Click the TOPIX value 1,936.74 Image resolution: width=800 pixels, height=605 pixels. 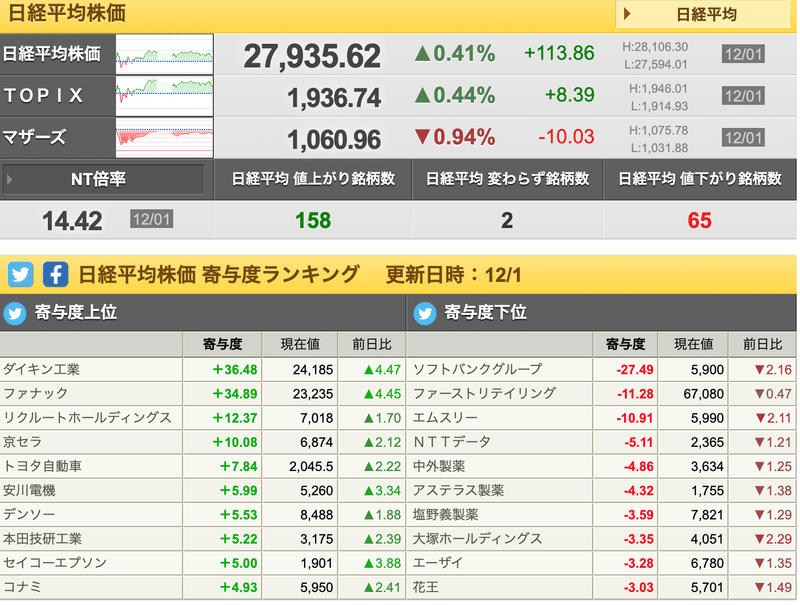(334, 97)
